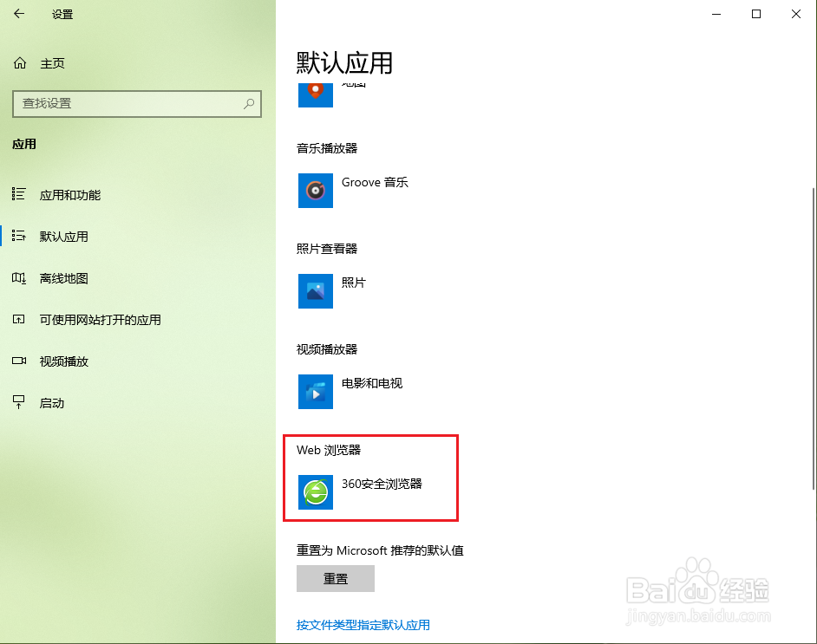This screenshot has width=817, height=644.
Task: Click the 360安全浏览器 browser icon
Action: click(x=315, y=492)
